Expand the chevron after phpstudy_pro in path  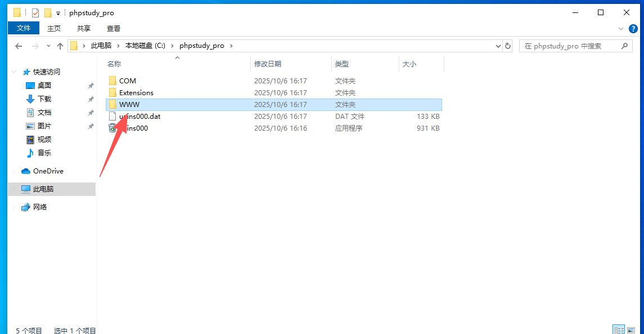(231, 46)
